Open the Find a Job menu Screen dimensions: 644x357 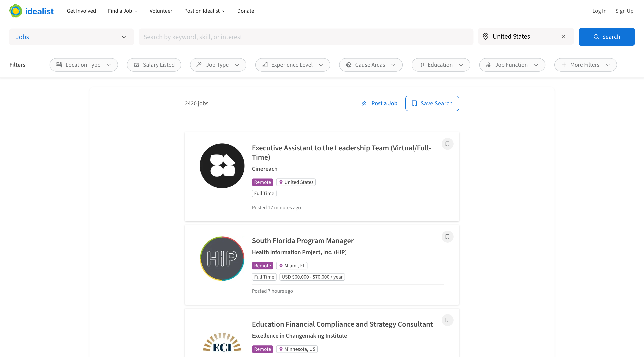coord(122,11)
